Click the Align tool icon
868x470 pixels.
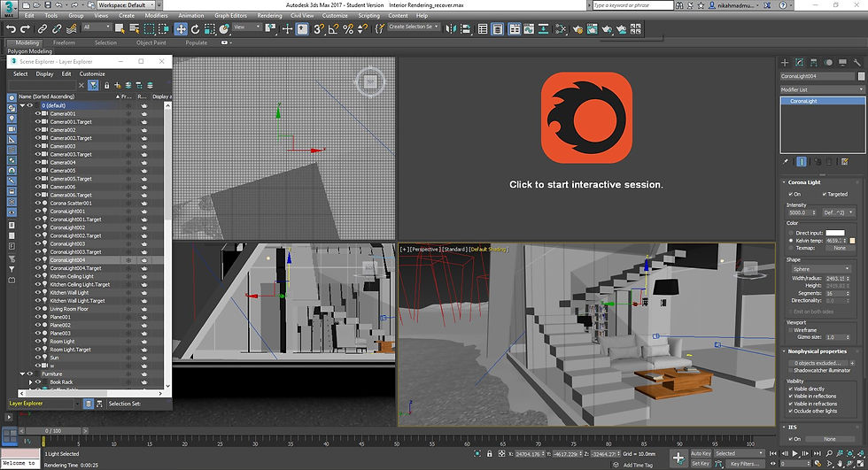[x=465, y=28]
